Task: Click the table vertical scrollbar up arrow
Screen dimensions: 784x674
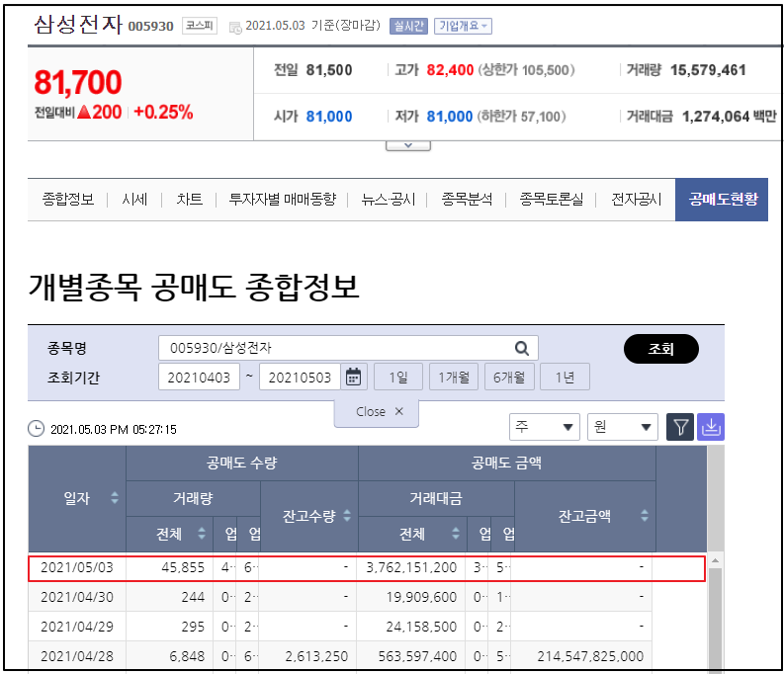Action: (x=716, y=560)
